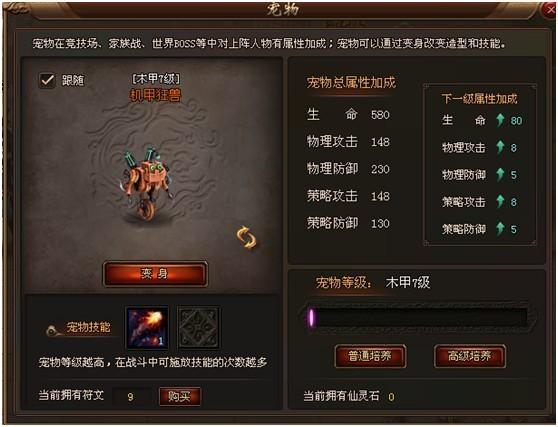Click the 机甲狂兽 pet name title
This screenshot has width=558, height=427.
(x=156, y=95)
